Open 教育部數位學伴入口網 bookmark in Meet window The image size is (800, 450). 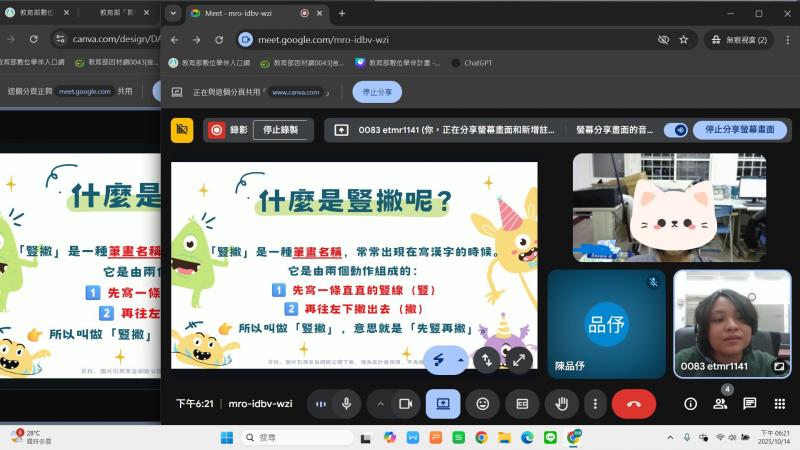[210, 63]
